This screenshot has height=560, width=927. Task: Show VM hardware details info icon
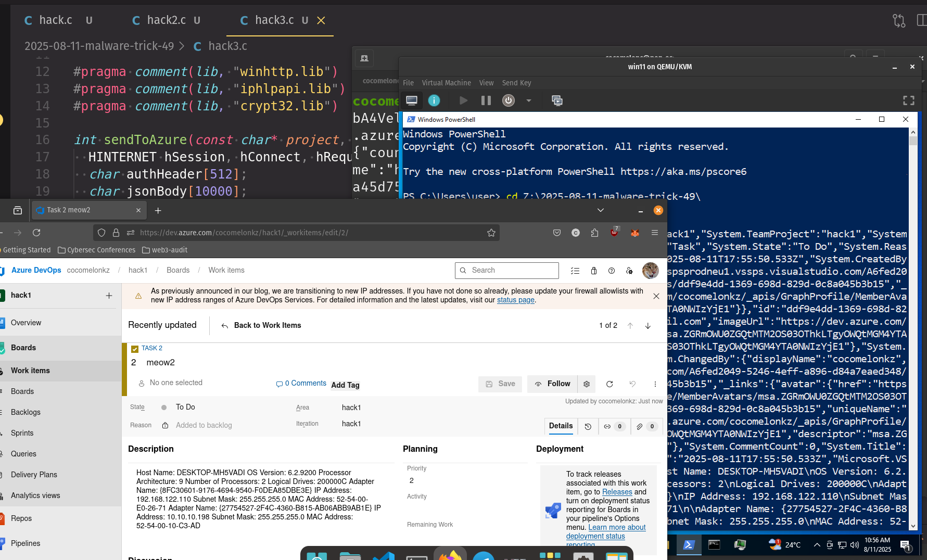pyautogui.click(x=434, y=100)
